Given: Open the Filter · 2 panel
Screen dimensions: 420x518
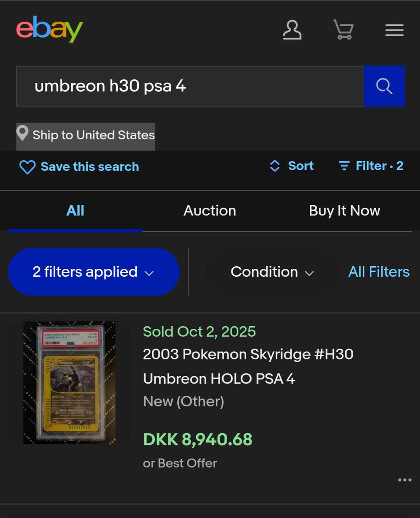Looking at the screenshot, I should pyautogui.click(x=371, y=166).
